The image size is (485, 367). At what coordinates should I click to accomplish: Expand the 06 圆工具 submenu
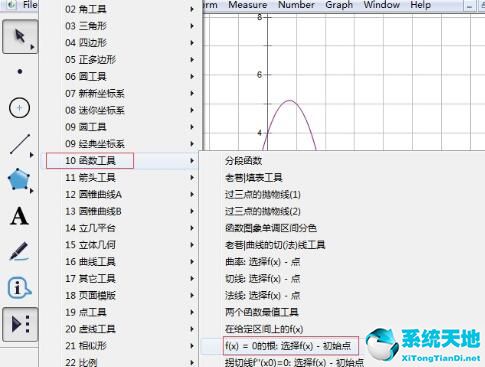[x=120, y=76]
